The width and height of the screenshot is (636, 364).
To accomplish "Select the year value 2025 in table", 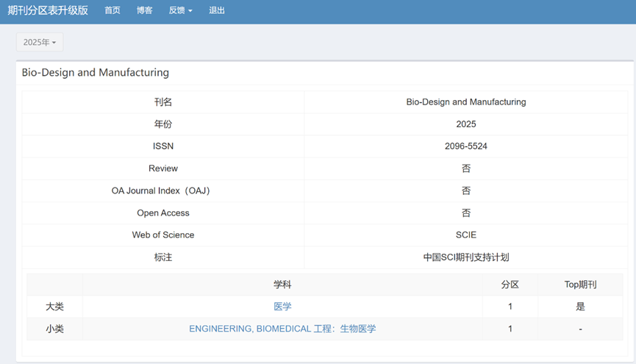I will (466, 124).
